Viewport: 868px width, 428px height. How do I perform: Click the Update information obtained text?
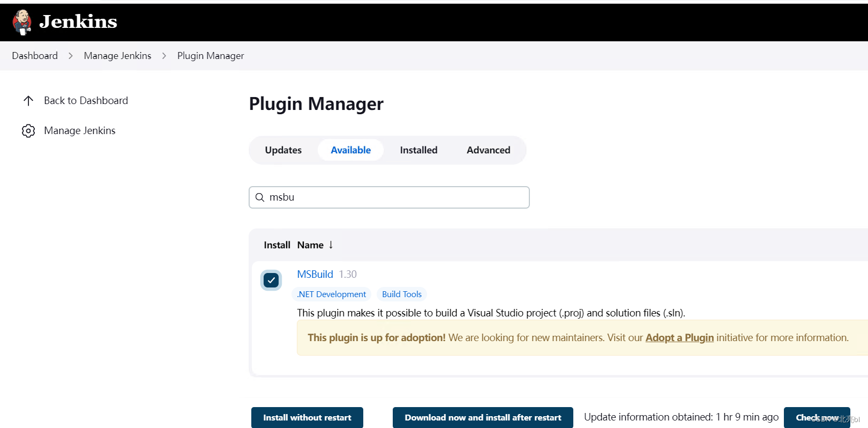(x=681, y=417)
